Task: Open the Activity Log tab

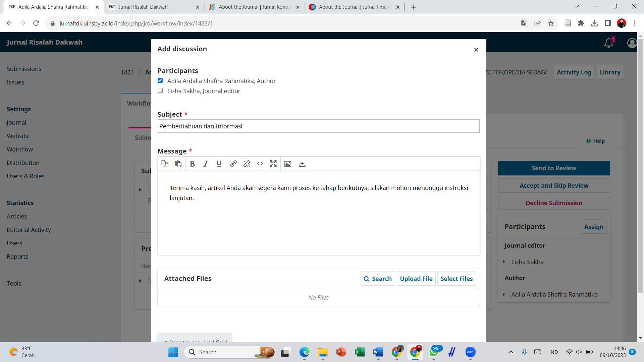Action: pyautogui.click(x=574, y=72)
